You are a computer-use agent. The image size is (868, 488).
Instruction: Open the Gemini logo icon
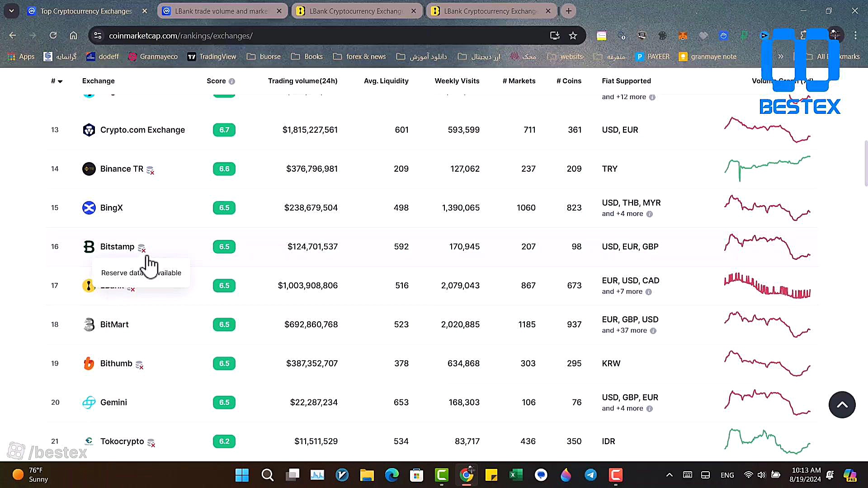coord(89,402)
